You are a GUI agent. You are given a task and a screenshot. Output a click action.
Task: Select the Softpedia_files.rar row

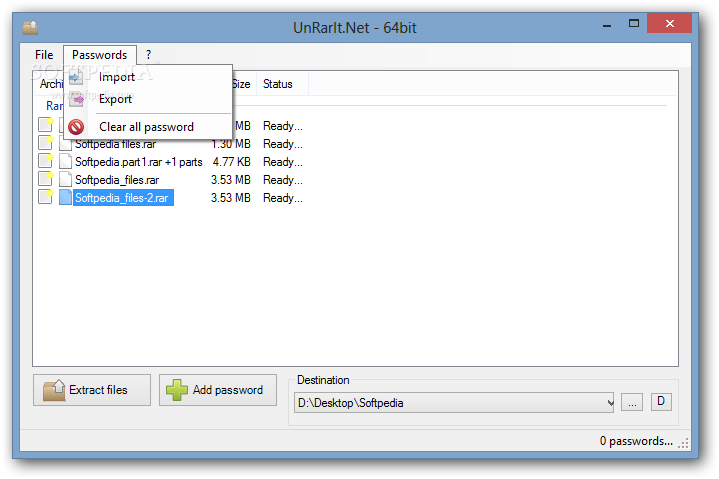click(117, 180)
